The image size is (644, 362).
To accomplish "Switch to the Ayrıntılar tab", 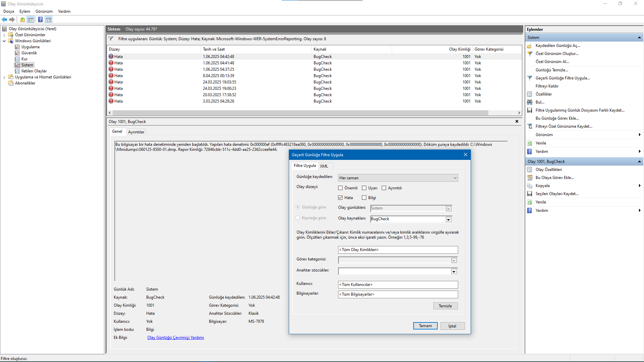I will (136, 132).
